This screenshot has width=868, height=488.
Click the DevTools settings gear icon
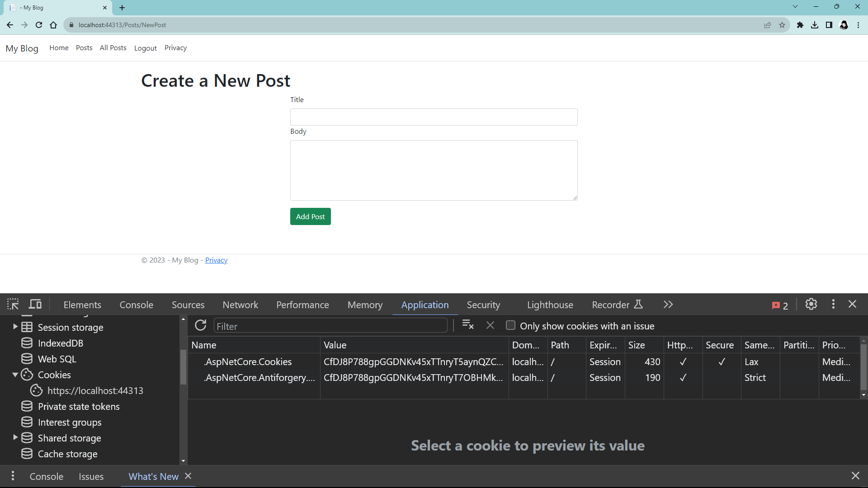811,304
